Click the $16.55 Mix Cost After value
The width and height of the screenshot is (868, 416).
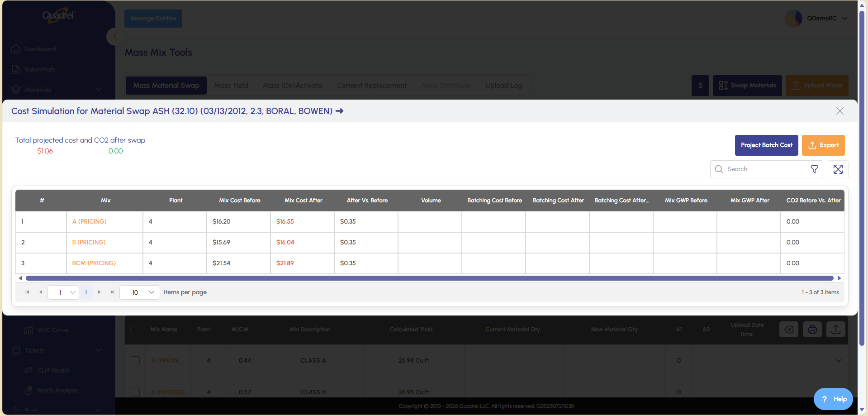tap(285, 222)
